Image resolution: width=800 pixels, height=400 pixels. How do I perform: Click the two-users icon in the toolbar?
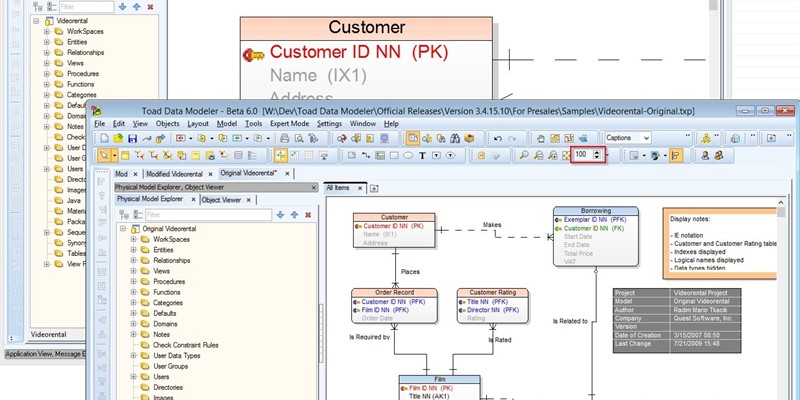tap(718, 155)
